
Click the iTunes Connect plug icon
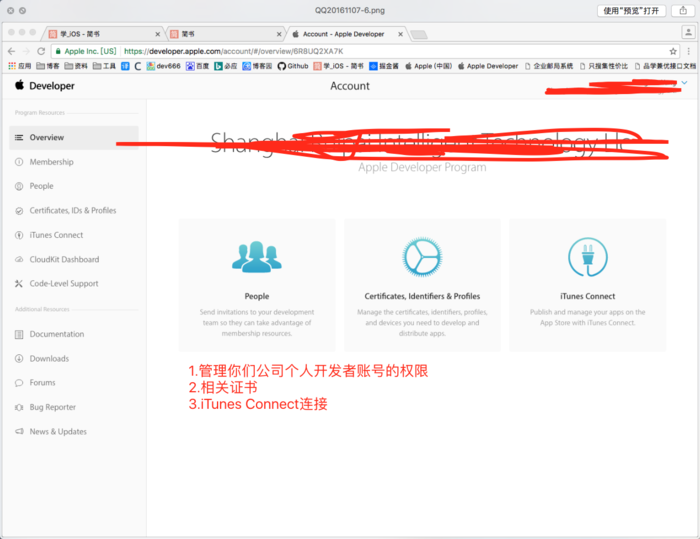[x=588, y=257]
